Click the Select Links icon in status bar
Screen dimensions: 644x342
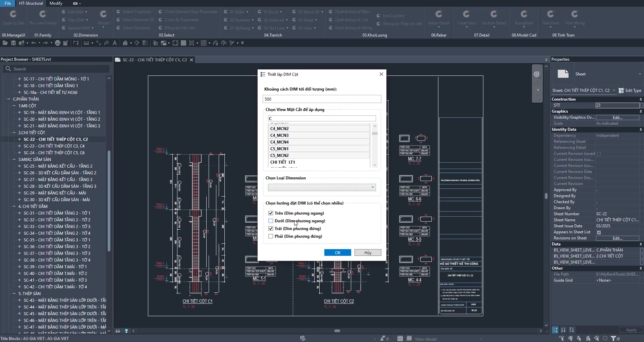tap(562, 339)
